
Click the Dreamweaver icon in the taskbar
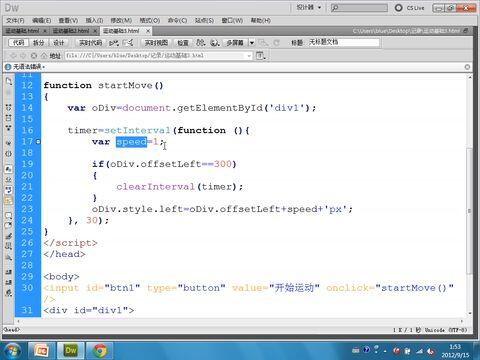[71, 350]
